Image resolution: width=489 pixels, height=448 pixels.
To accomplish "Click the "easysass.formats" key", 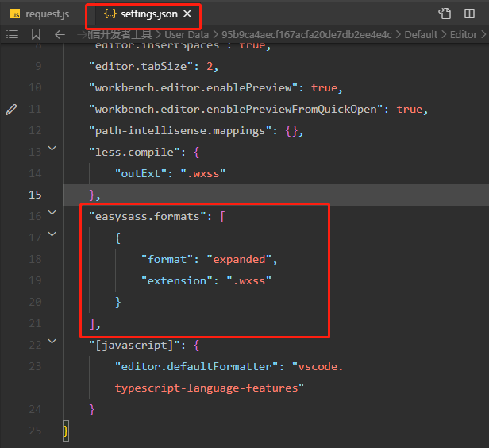I will pos(148,217).
